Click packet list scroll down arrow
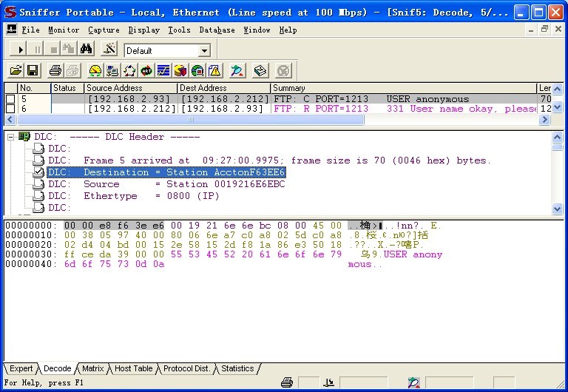This screenshot has height=392, width=568. click(557, 107)
